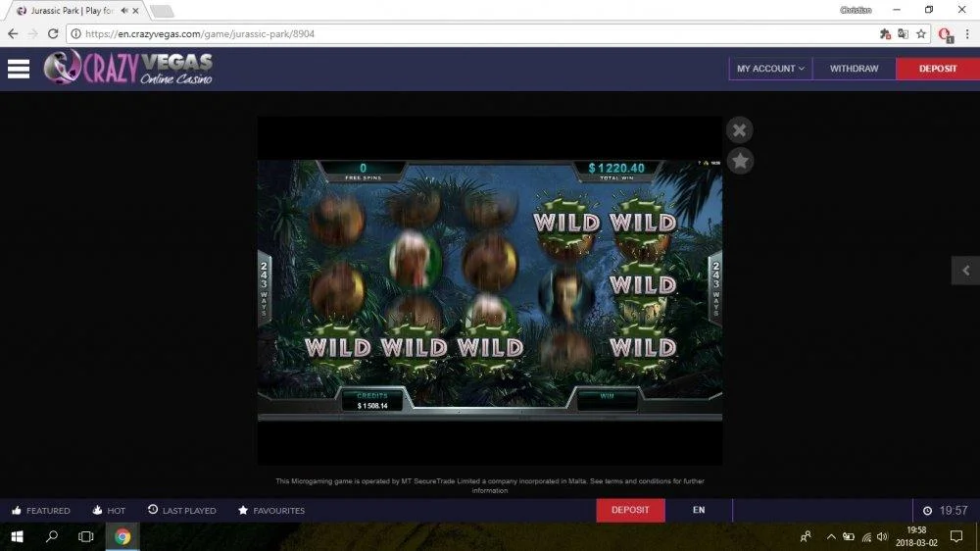Expand the My Account dropdown

click(x=770, y=69)
